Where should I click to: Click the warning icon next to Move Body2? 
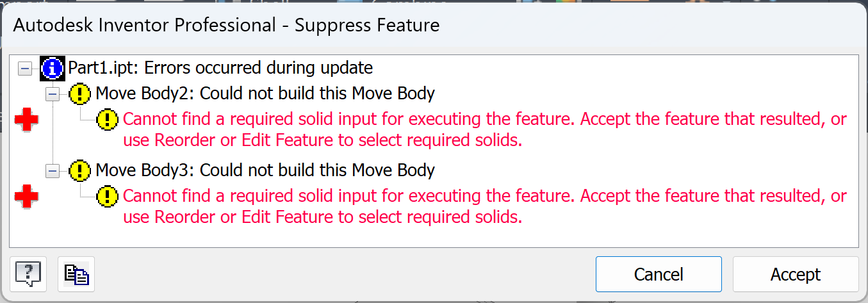79,94
